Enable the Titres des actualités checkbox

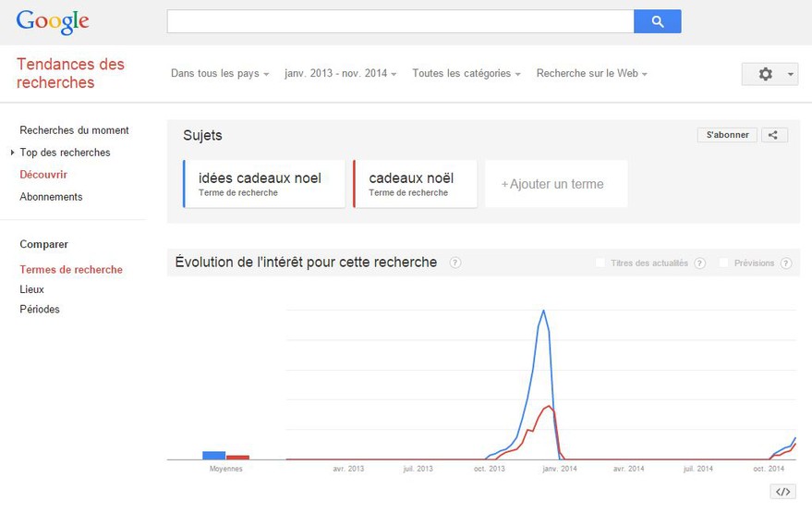click(x=600, y=263)
